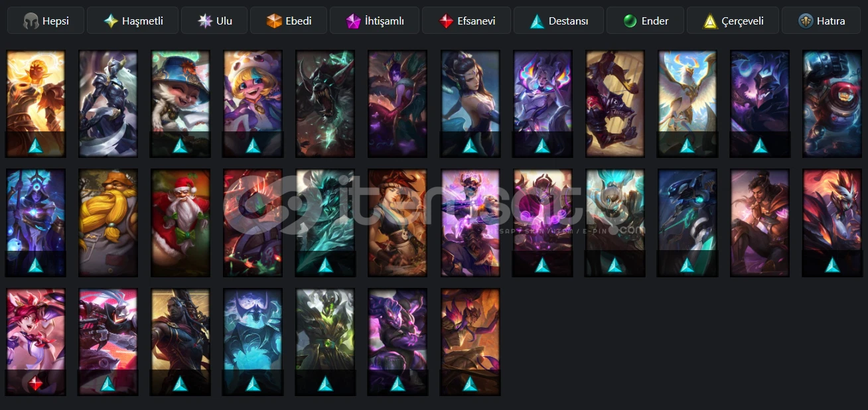
Task: Click the Haşmetli star gem icon
Action: [x=111, y=21]
